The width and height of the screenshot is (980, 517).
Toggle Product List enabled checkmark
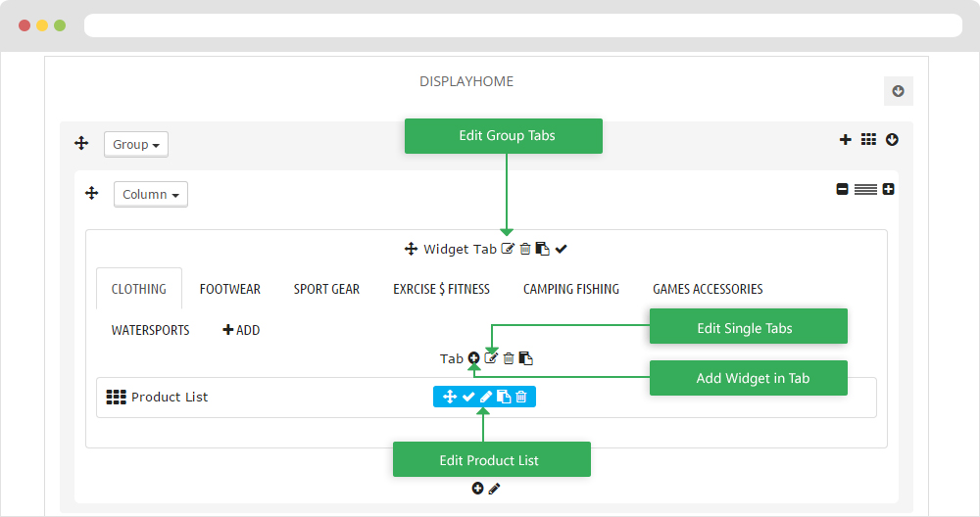pos(468,397)
